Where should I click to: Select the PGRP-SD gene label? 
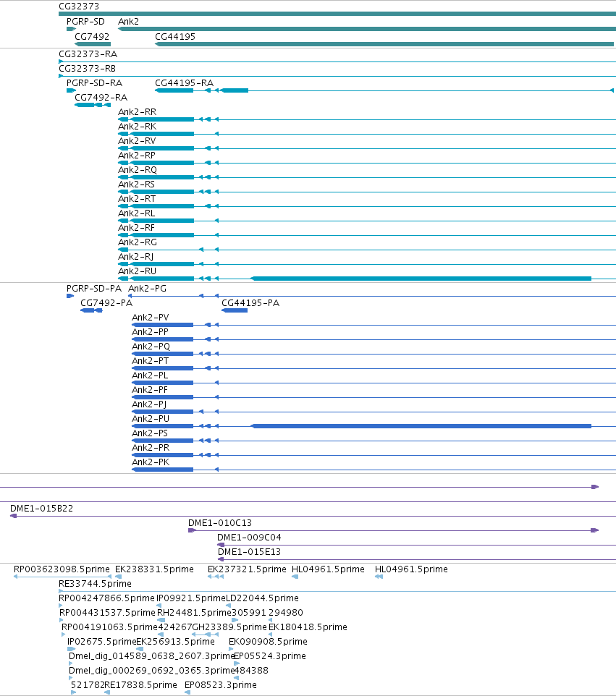coord(85,22)
